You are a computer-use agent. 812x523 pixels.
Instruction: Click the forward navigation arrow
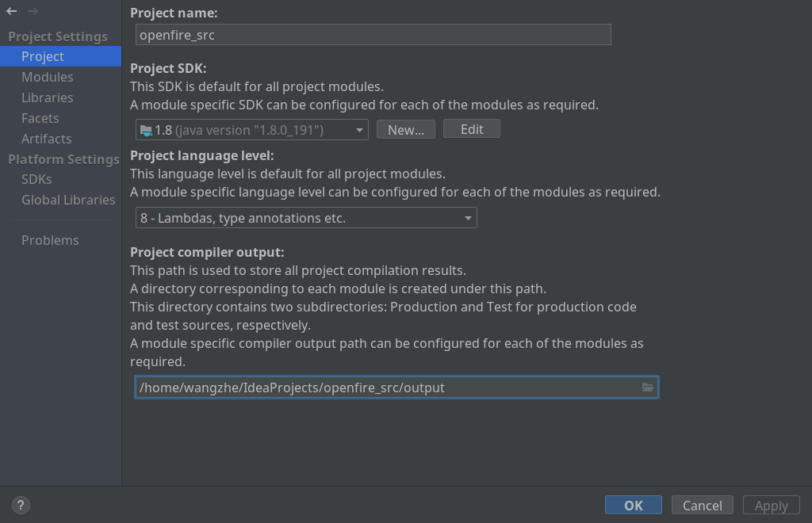pos(33,11)
